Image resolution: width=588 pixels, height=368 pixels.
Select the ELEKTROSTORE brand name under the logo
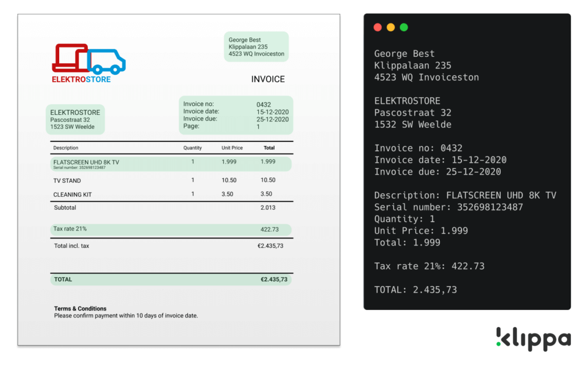tap(81, 79)
